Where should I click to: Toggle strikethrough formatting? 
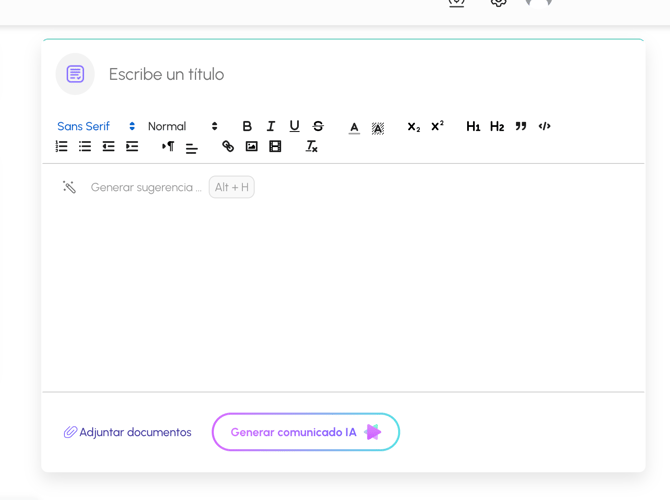tap(318, 126)
